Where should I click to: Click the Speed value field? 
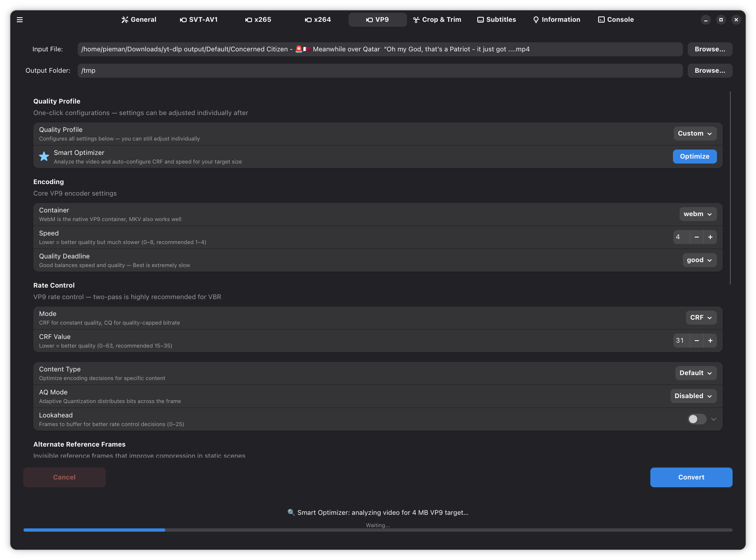pyautogui.click(x=682, y=237)
